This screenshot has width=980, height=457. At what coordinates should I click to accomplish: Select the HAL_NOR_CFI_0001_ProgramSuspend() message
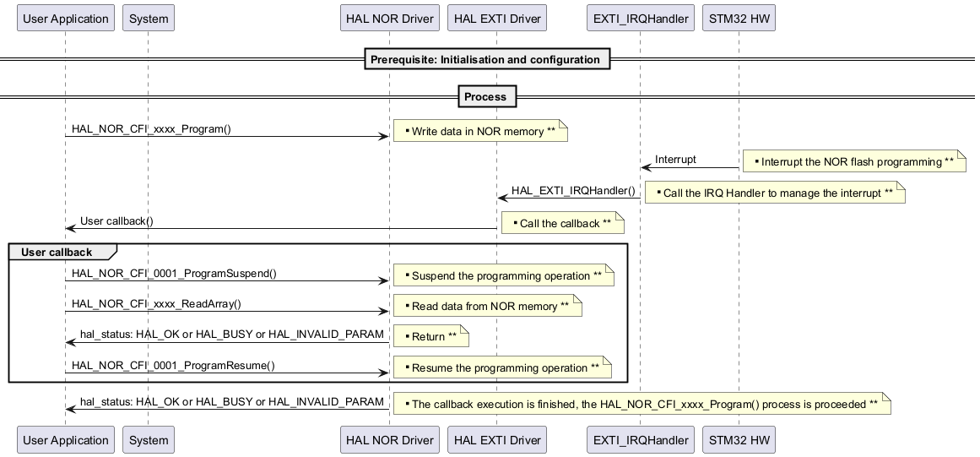pyautogui.click(x=174, y=274)
